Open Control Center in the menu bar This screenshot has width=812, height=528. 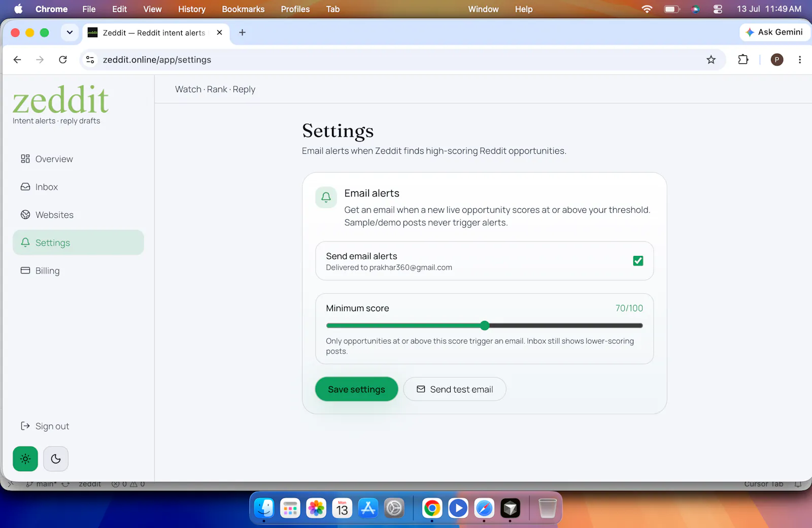click(x=718, y=9)
